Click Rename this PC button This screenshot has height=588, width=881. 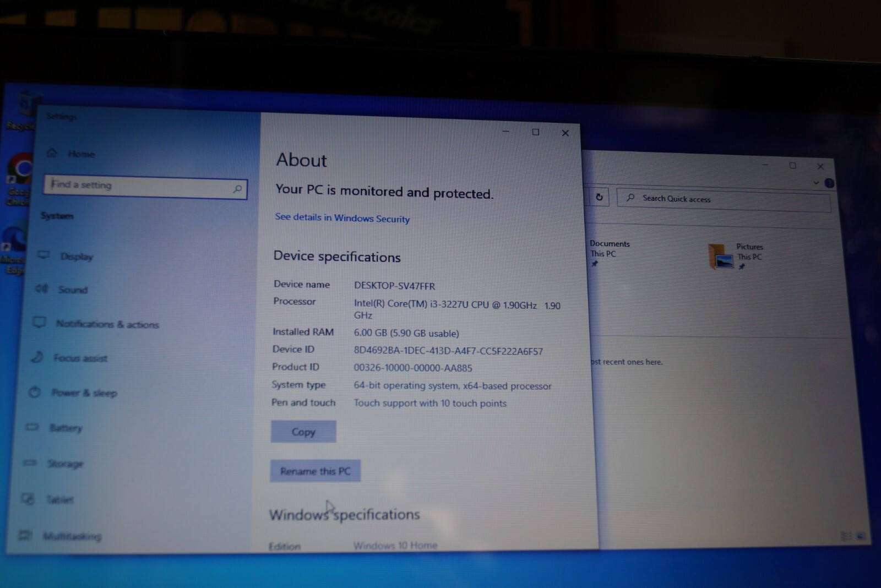pos(315,471)
